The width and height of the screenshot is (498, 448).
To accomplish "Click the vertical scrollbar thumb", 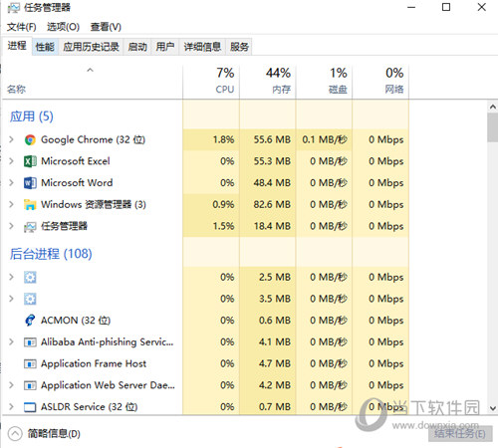I will tap(493, 127).
